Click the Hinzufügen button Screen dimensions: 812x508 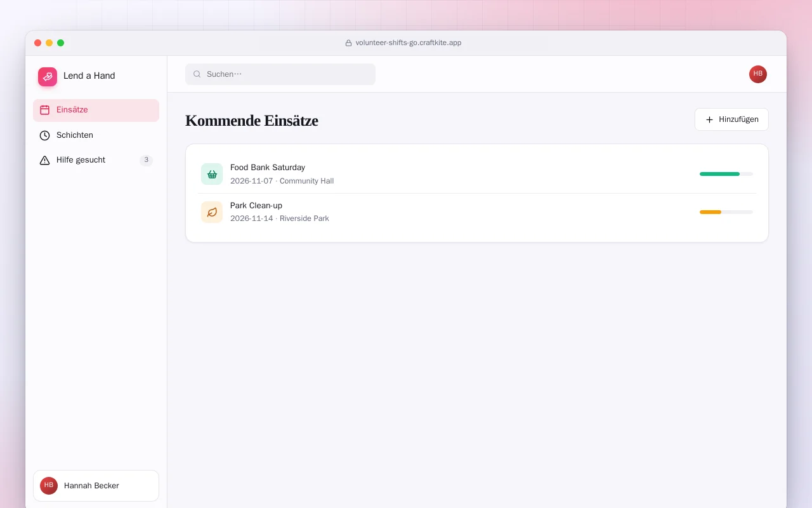(x=731, y=119)
